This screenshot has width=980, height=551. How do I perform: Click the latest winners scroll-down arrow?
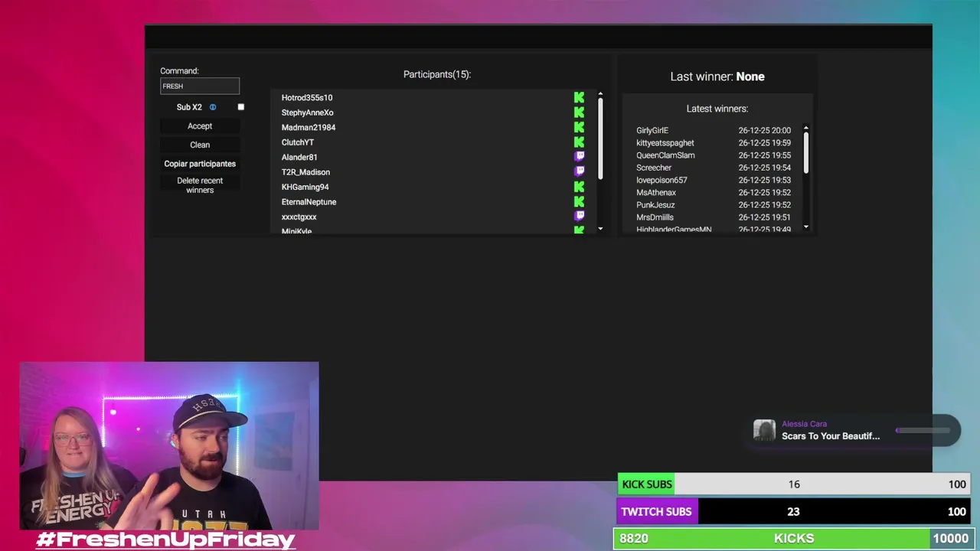[805, 227]
